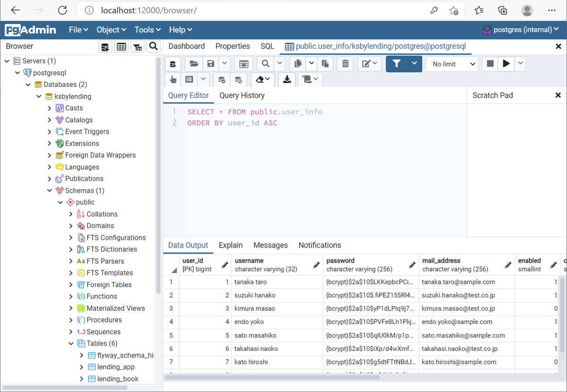This screenshot has width=567, height=392.
Task: Click the Open File folder icon
Action: tap(194, 64)
